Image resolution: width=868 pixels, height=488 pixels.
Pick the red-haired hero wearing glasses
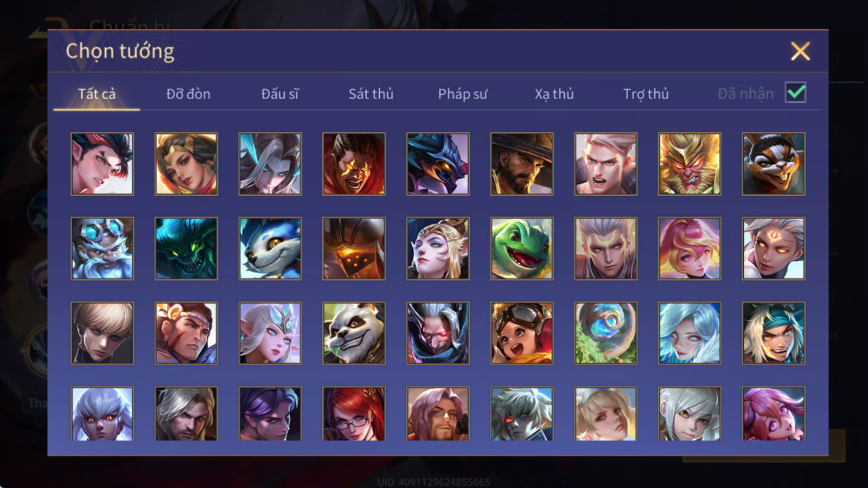[x=354, y=413]
